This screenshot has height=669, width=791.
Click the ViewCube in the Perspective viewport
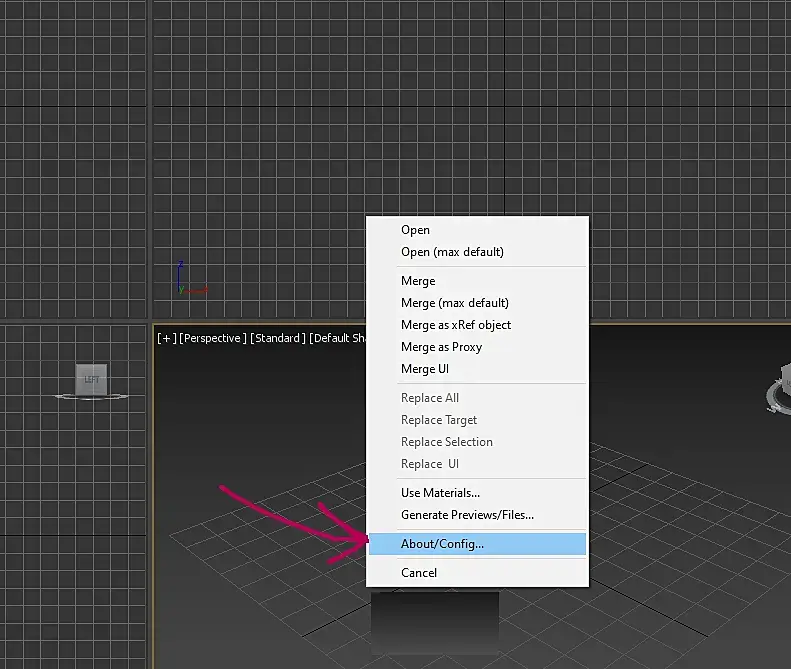click(x=780, y=388)
